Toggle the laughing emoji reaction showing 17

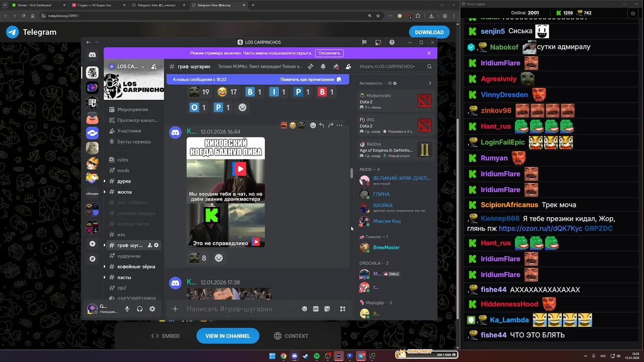pos(227,92)
